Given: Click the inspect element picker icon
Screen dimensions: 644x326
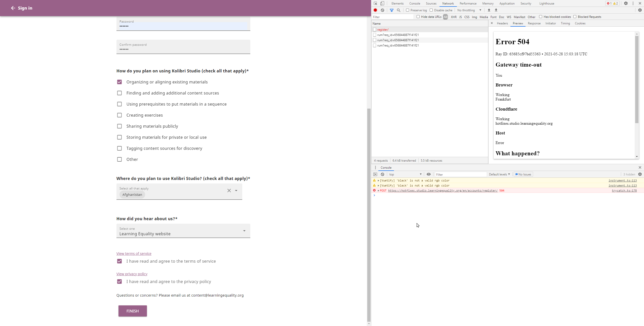Looking at the screenshot, I should coord(375,3).
